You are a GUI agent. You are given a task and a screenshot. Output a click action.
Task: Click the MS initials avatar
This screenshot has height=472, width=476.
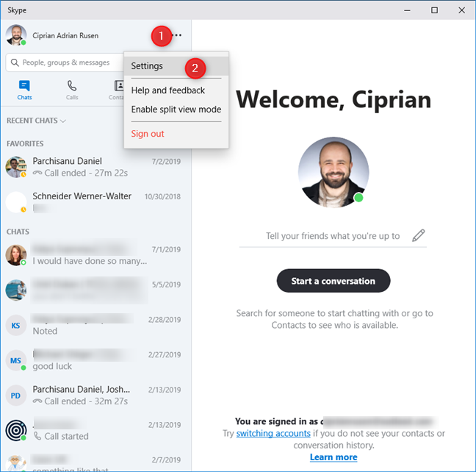(15, 360)
